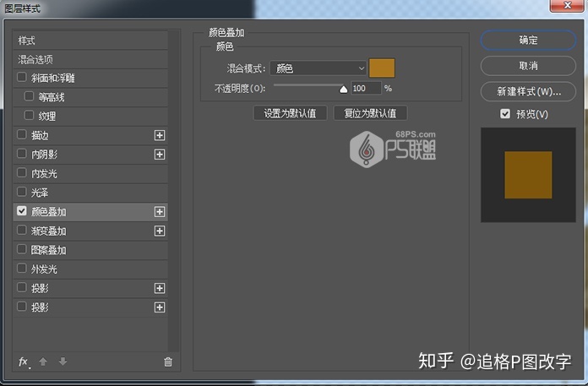Click the 取消 button
Viewport: 588px width, 386px height.
point(528,66)
